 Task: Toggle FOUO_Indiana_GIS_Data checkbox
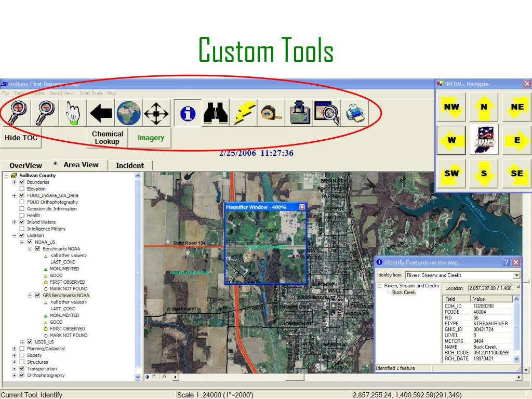pos(22,195)
